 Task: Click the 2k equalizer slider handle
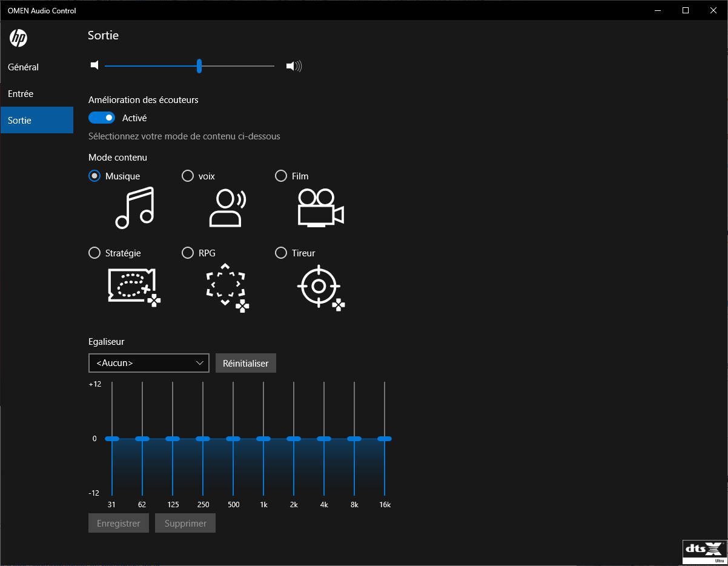(x=294, y=439)
